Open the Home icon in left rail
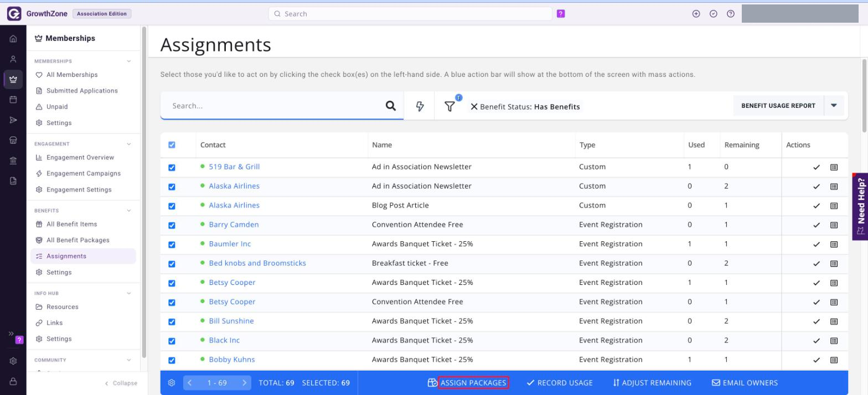Screen dimensions: 868x395 click(13, 39)
